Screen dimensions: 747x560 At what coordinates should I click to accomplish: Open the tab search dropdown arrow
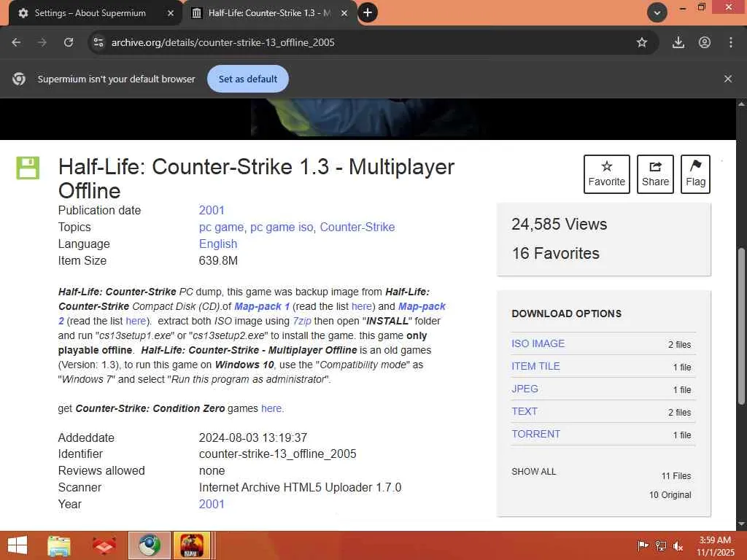pos(657,13)
